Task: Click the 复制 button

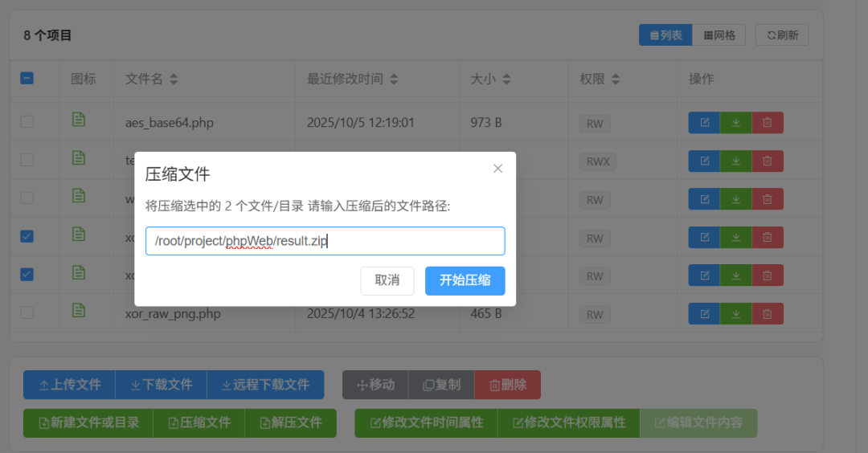Action: coord(441,385)
